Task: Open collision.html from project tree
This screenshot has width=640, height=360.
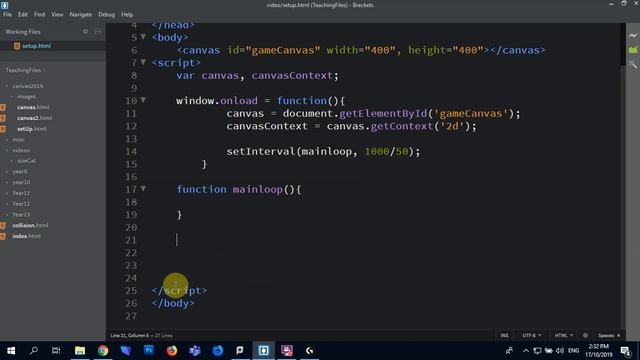Action: 30,225
